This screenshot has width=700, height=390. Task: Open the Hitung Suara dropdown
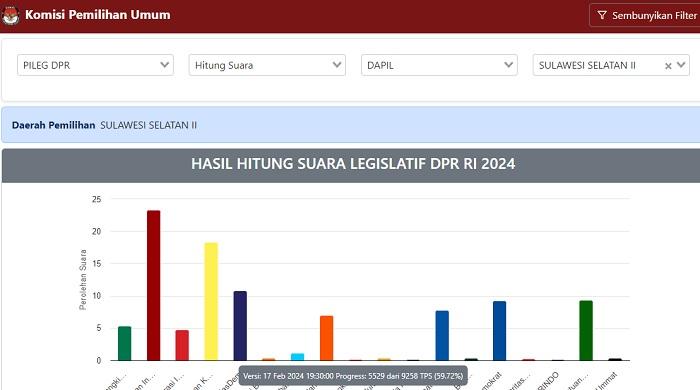coord(267,65)
